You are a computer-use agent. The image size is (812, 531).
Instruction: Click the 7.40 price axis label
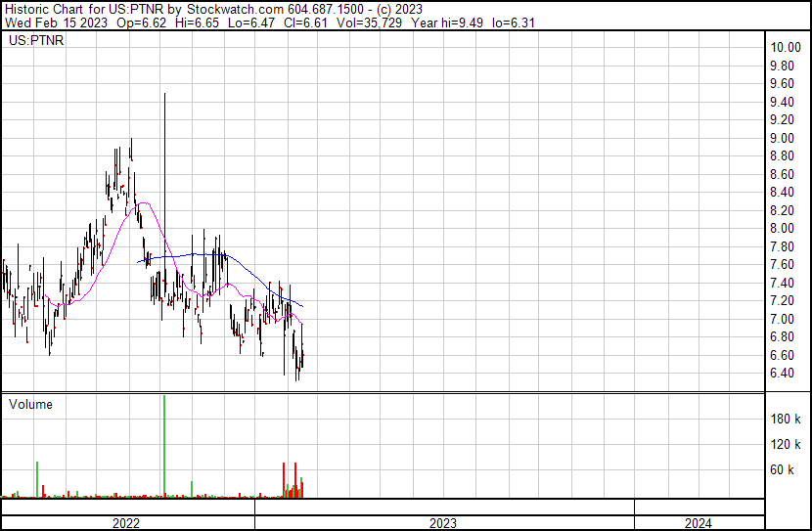click(782, 283)
